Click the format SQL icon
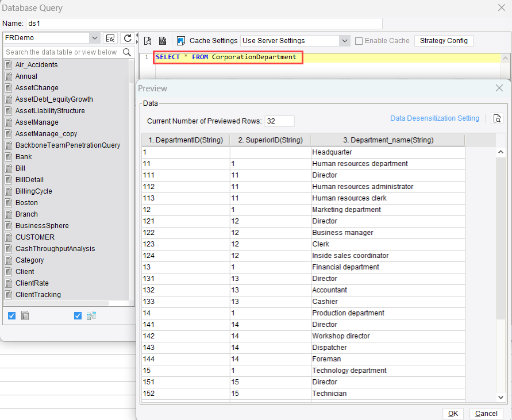 point(163,41)
